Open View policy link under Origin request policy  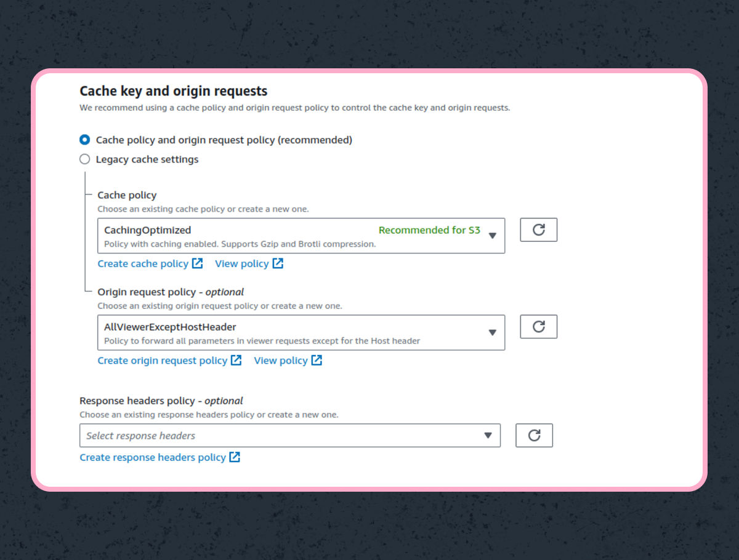click(280, 361)
